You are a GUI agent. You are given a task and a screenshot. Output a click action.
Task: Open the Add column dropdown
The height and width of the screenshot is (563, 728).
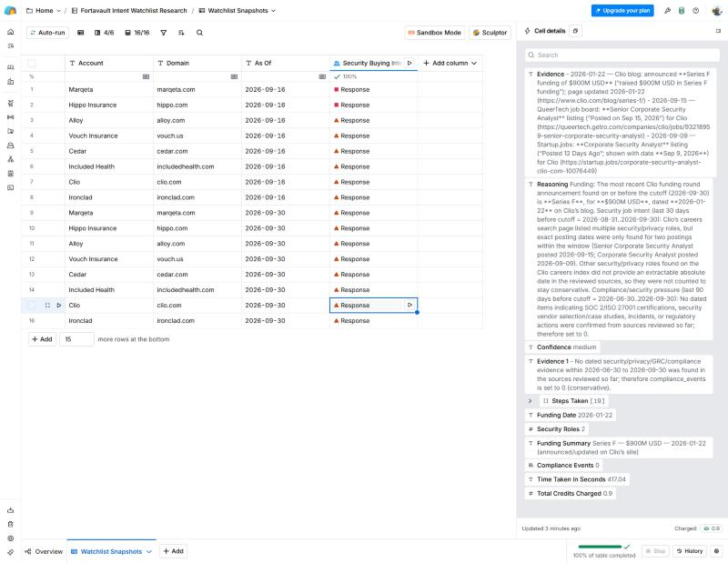click(450, 63)
